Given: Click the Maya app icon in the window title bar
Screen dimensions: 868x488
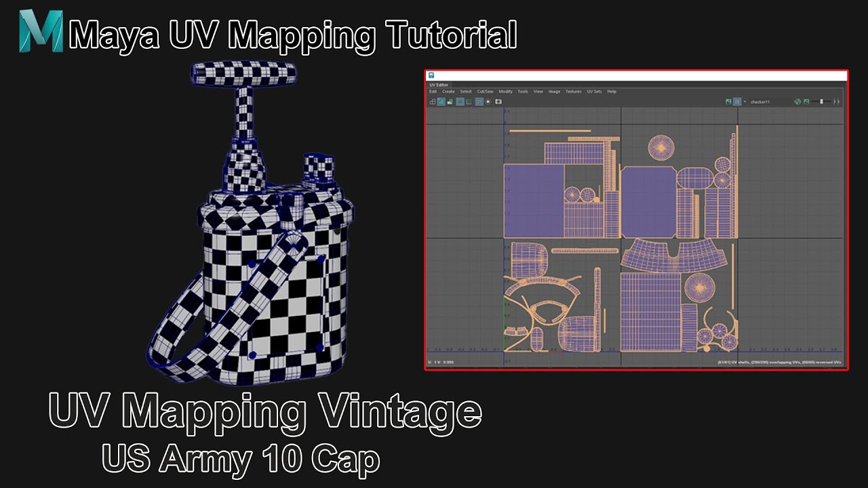Looking at the screenshot, I should (x=431, y=75).
